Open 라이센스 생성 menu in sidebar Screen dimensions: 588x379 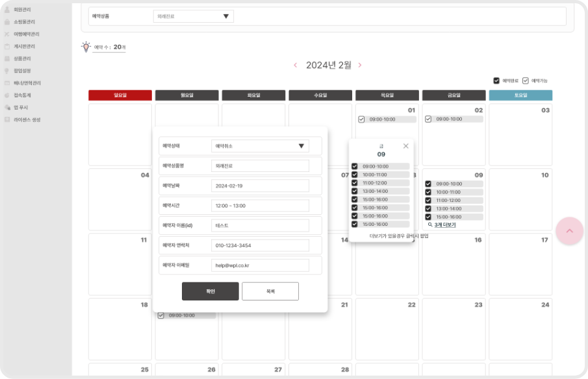coord(27,119)
